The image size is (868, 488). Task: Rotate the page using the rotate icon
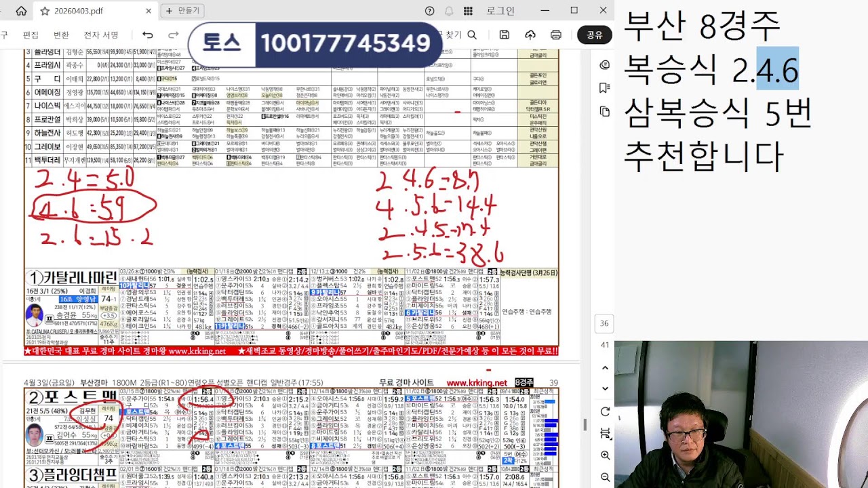click(605, 411)
